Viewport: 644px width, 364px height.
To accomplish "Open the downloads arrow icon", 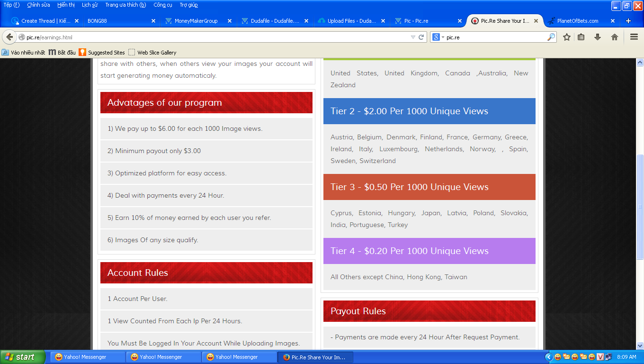I will [598, 37].
